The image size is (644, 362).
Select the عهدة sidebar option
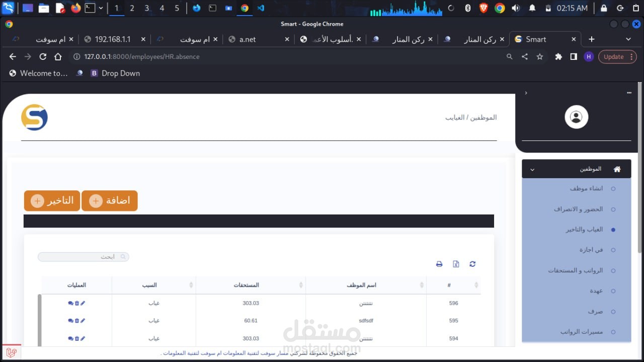(x=596, y=291)
